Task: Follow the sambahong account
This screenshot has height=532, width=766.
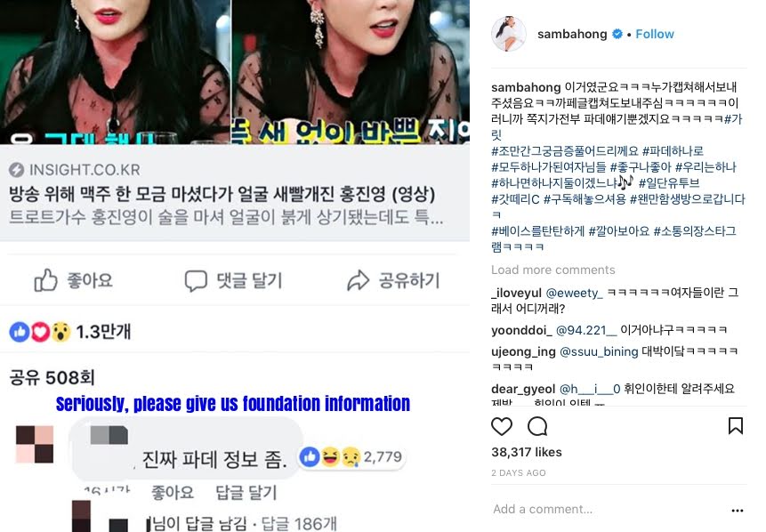Action: (x=655, y=34)
